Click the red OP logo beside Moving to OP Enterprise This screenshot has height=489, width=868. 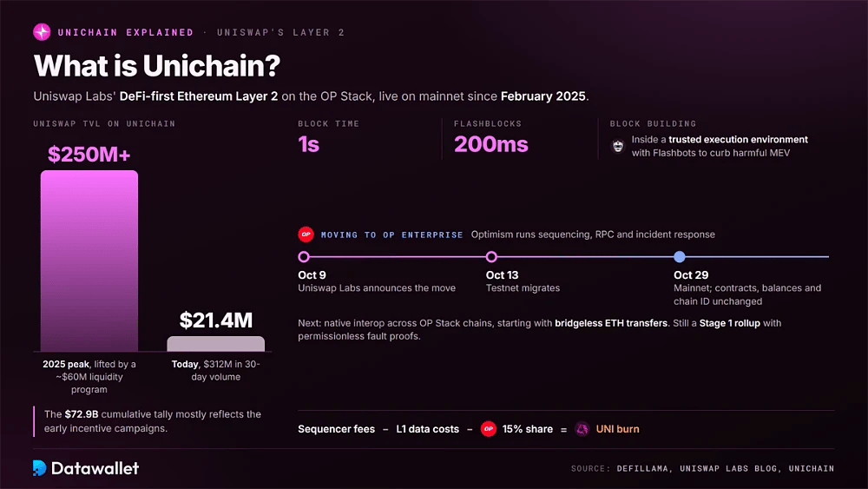pyautogui.click(x=306, y=235)
